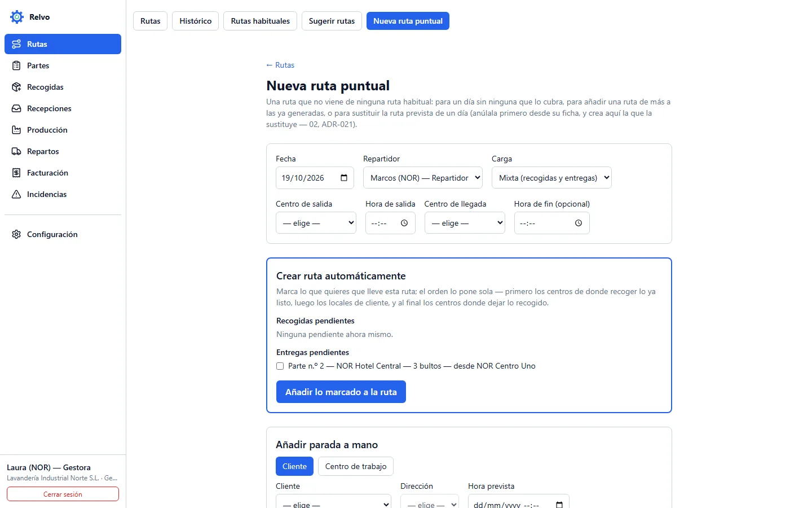812x508 pixels.
Task: Check the Parte n.º 2 NOR Hotel Central checkbox
Action: click(x=280, y=366)
